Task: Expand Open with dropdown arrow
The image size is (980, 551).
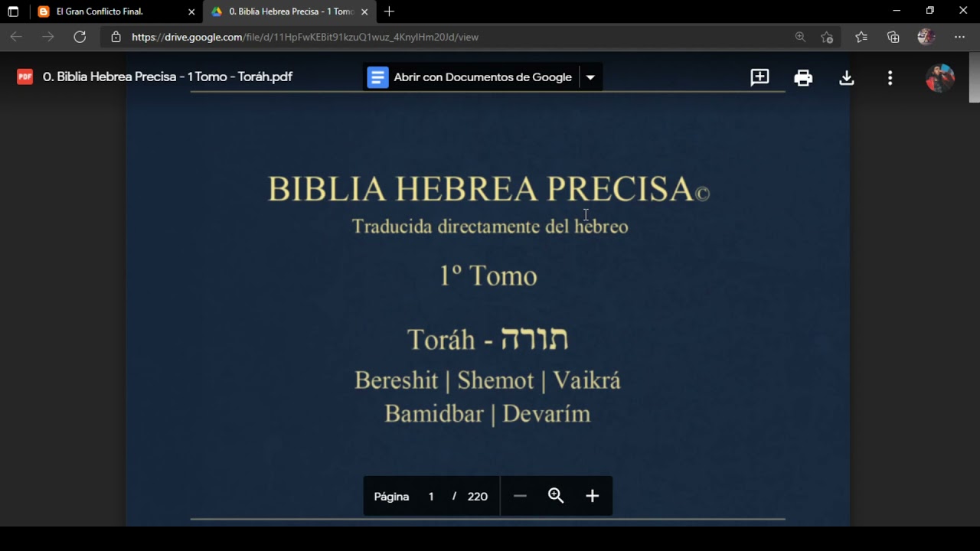Action: 590,77
